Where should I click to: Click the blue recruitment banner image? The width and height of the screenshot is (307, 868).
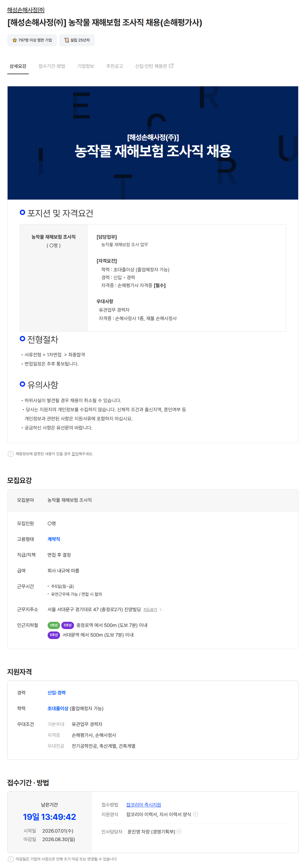point(153,143)
